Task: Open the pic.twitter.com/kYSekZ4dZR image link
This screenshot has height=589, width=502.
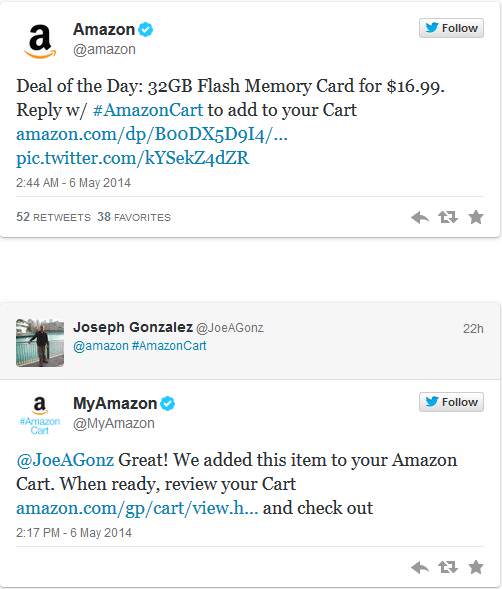Action: [x=133, y=158]
